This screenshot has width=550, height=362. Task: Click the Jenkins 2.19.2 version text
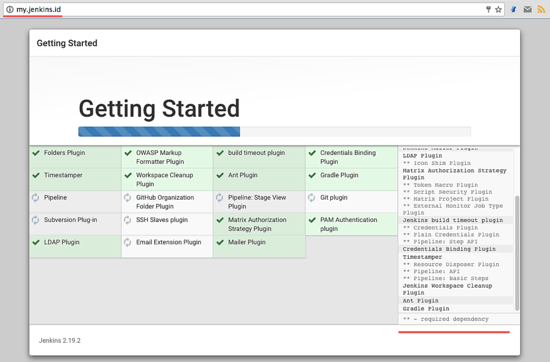coord(60,341)
